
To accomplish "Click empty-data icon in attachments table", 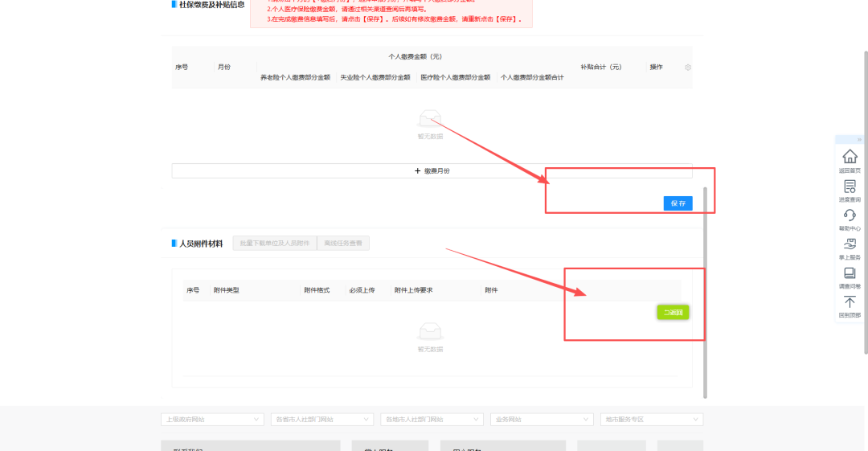I will [x=430, y=331].
